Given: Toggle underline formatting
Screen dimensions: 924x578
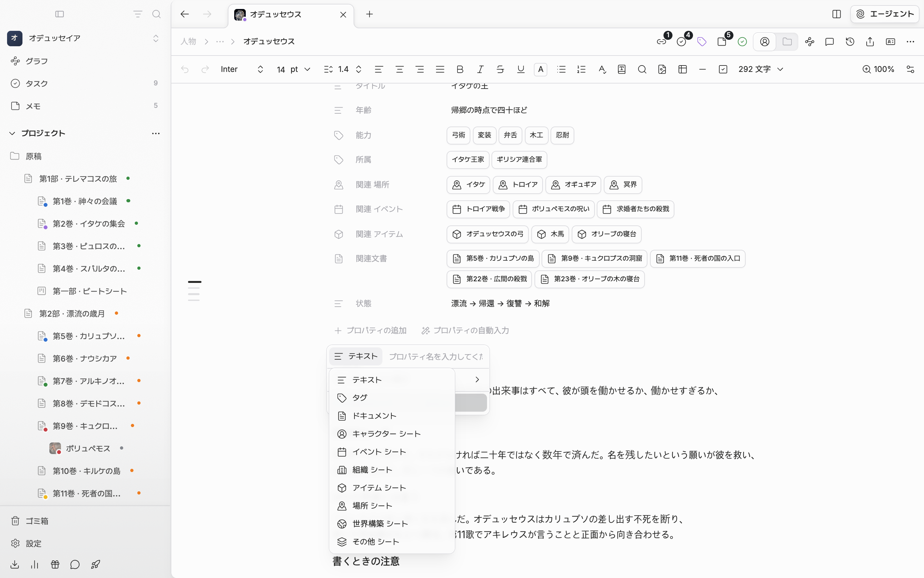Looking at the screenshot, I should [x=521, y=69].
